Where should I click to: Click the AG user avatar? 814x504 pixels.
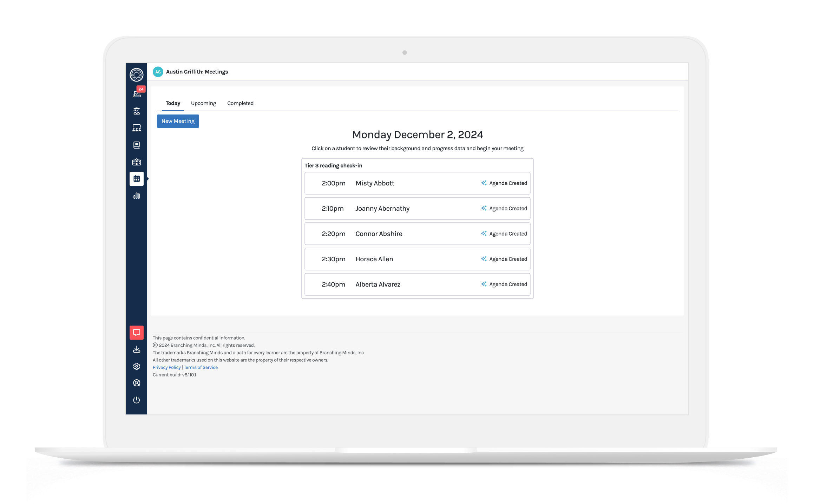click(158, 72)
